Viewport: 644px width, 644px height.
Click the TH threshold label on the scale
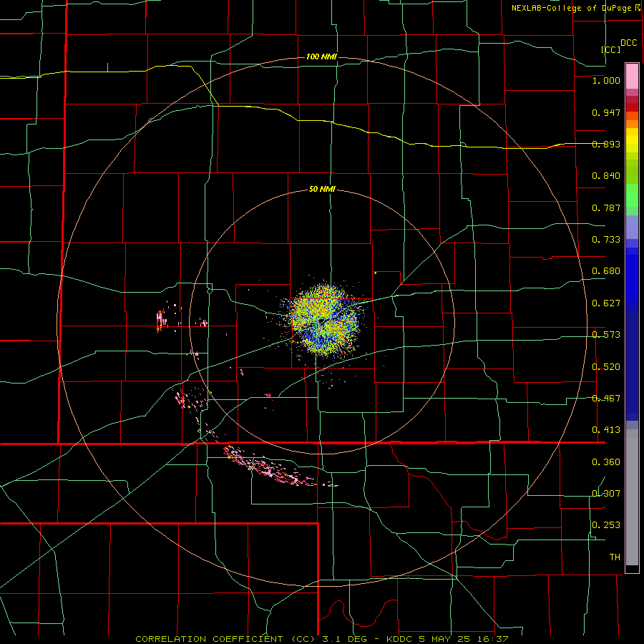tap(615, 557)
